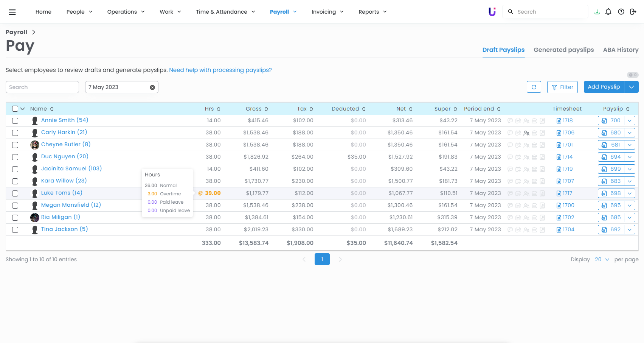Screen dimensions: 644x343
Task: Click the employee Search input field
Action: tap(42, 87)
